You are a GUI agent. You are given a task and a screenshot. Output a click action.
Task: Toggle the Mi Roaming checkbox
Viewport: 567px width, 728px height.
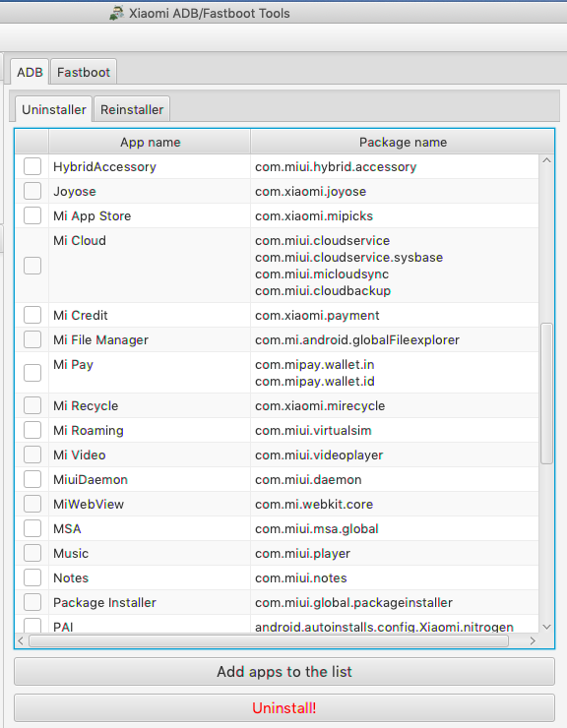[x=32, y=430]
